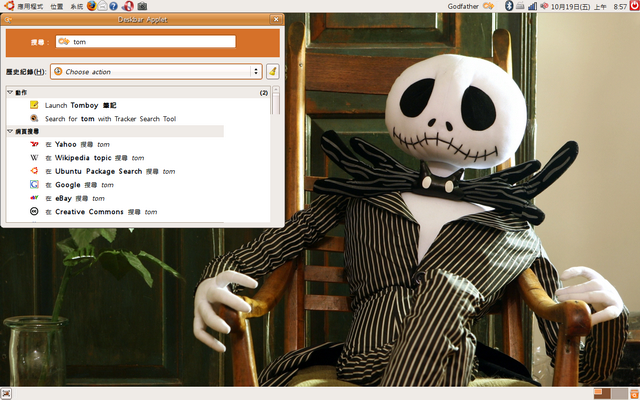Screen dimensions: 640x400
Task: Search eBay for tom
Action: 75,198
